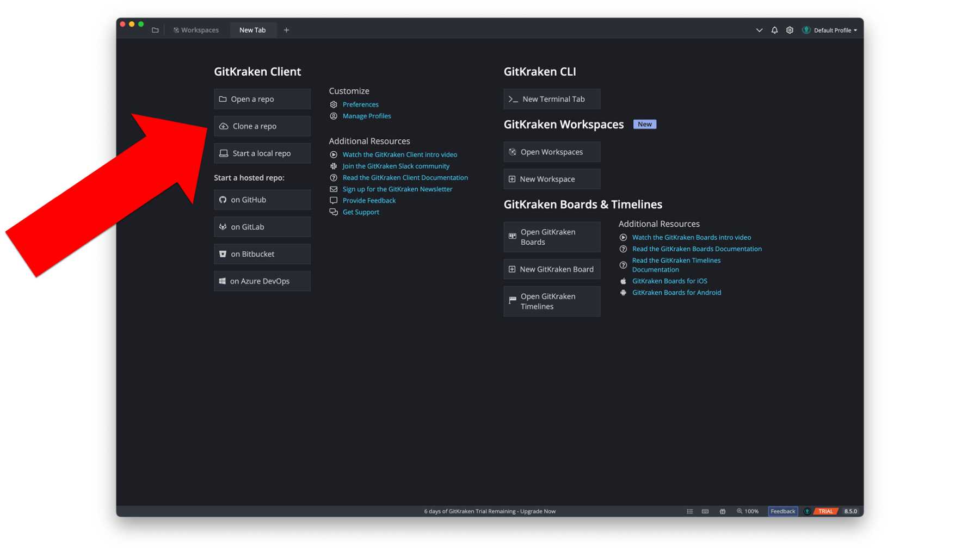Open Watch the GitKraken Client intro video
This screenshot has height=551, width=980.
tap(400, 154)
